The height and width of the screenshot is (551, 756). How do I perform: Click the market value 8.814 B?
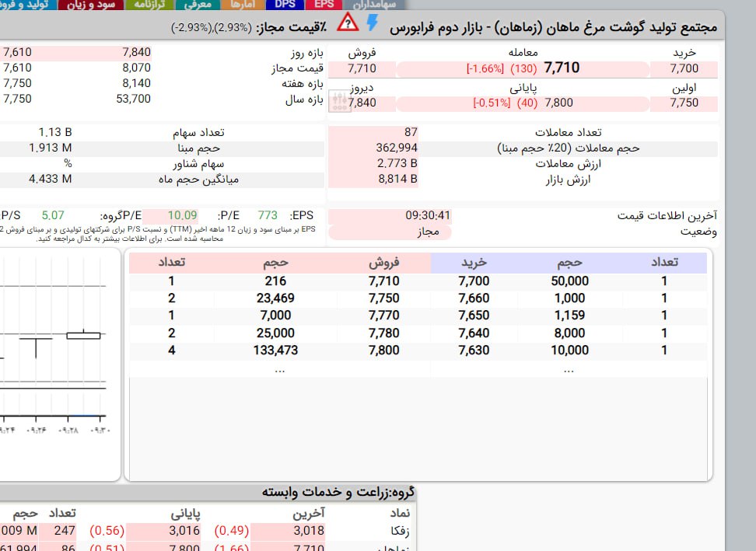tap(397, 180)
